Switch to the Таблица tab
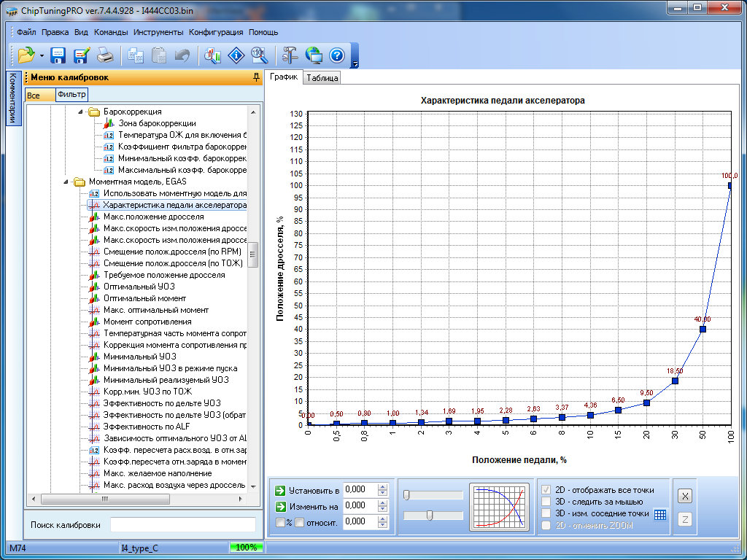 322,78
